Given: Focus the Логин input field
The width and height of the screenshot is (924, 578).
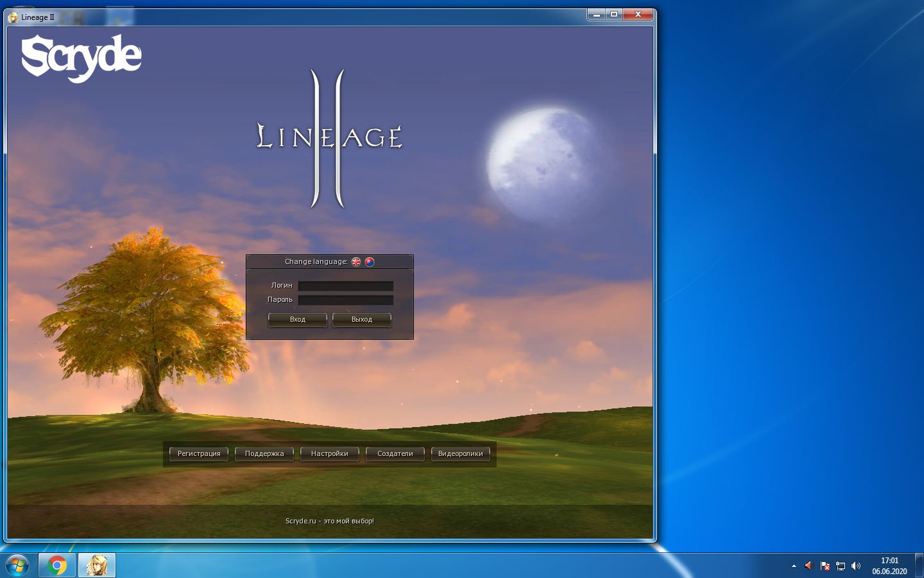Looking at the screenshot, I should (x=345, y=286).
